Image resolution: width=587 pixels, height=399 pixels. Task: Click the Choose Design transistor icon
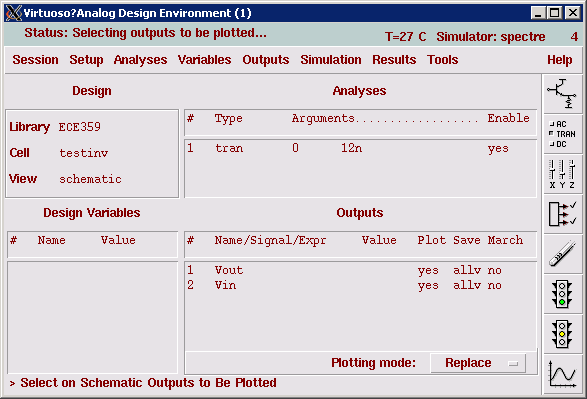pyautogui.click(x=562, y=94)
